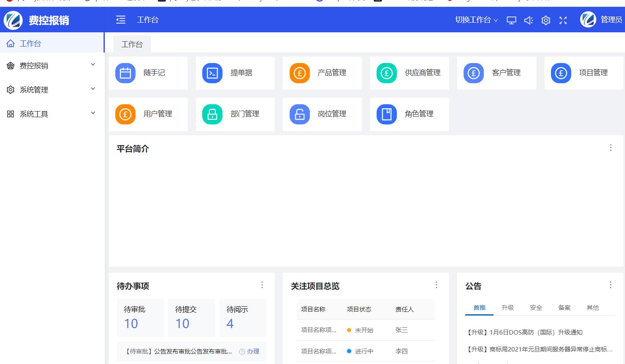
Task: Open the 提单据 terminal icon
Action: pos(212,73)
